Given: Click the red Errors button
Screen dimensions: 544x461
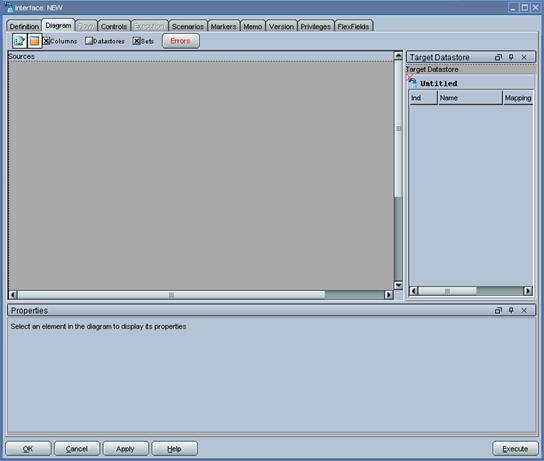Looking at the screenshot, I should [x=180, y=41].
